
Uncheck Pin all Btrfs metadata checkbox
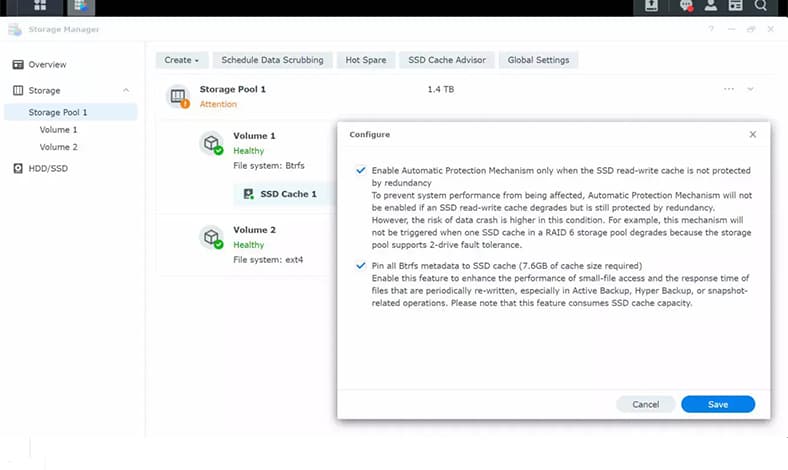361,265
